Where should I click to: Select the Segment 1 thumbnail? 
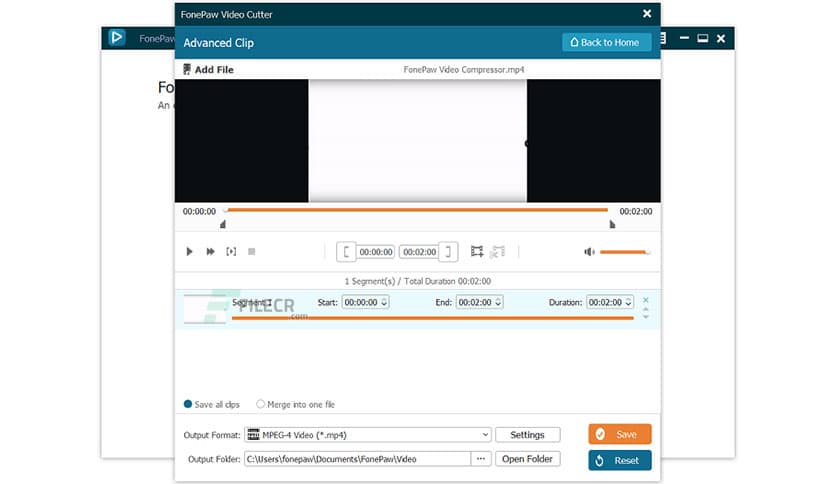205,309
